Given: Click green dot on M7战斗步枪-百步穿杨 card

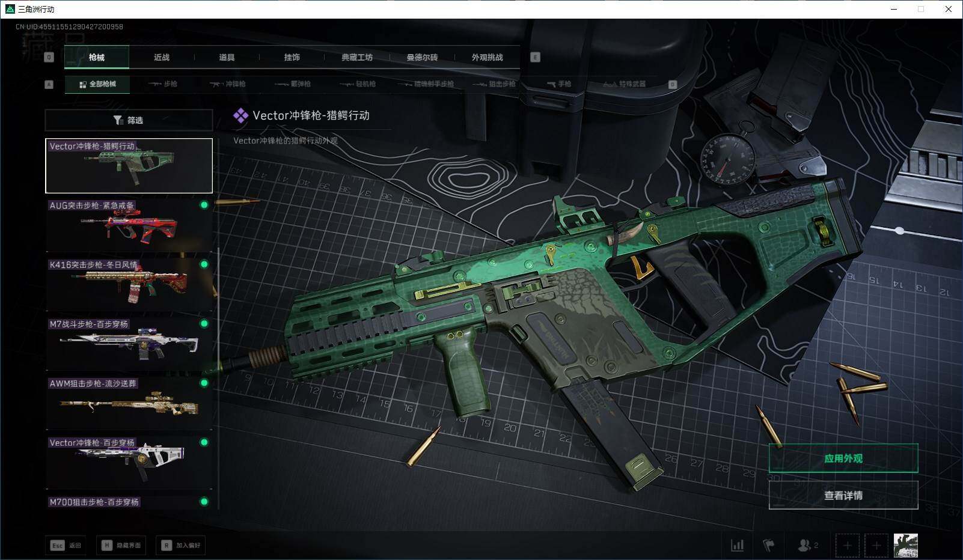Looking at the screenshot, I should 204,324.
